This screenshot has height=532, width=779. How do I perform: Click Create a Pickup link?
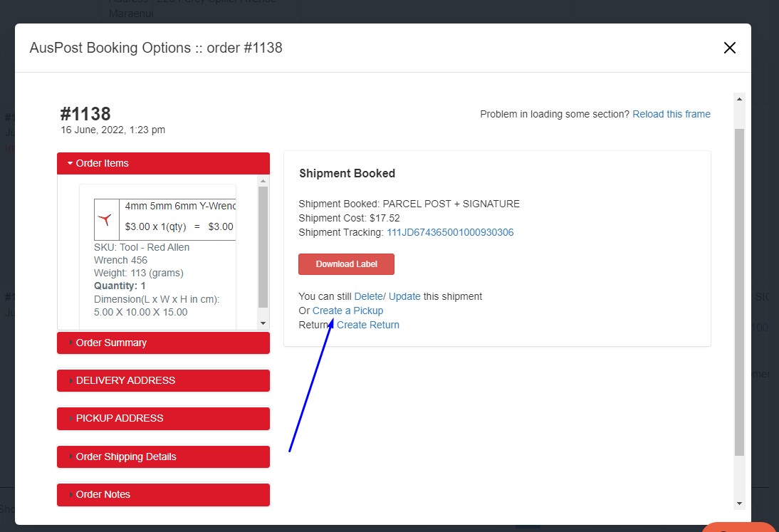(x=347, y=311)
